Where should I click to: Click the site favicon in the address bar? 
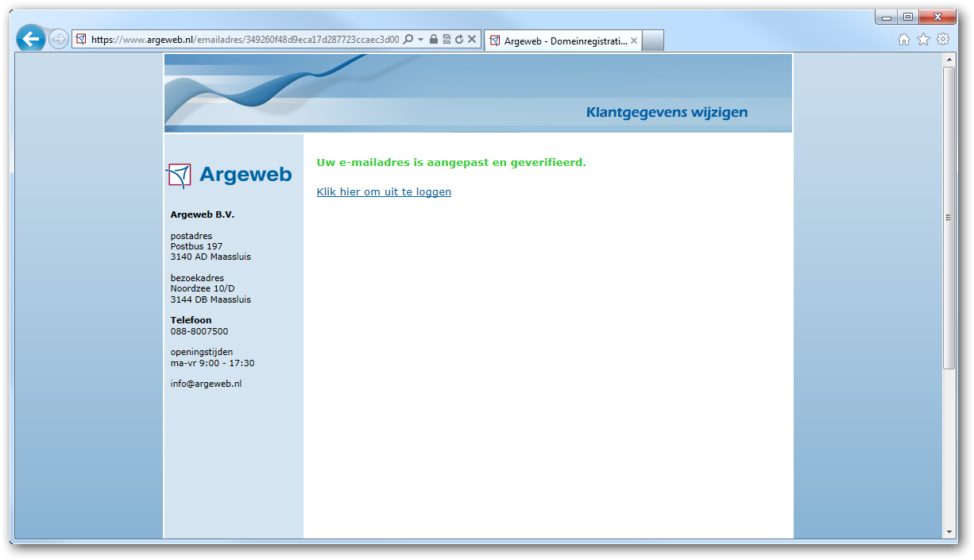[x=81, y=39]
